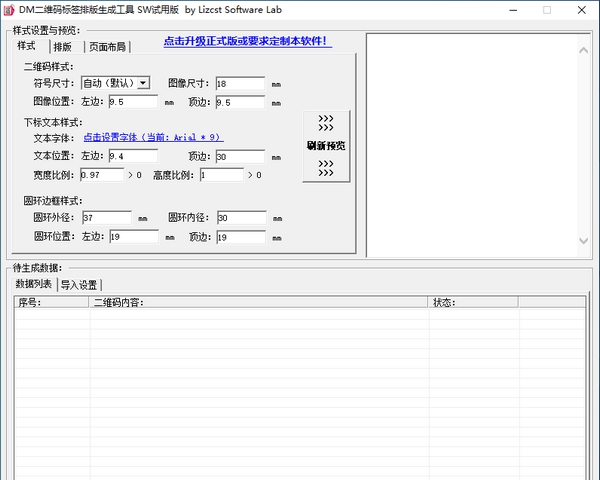Focus the 高度比例 input field
This screenshot has height=480, width=600.
tap(222, 175)
